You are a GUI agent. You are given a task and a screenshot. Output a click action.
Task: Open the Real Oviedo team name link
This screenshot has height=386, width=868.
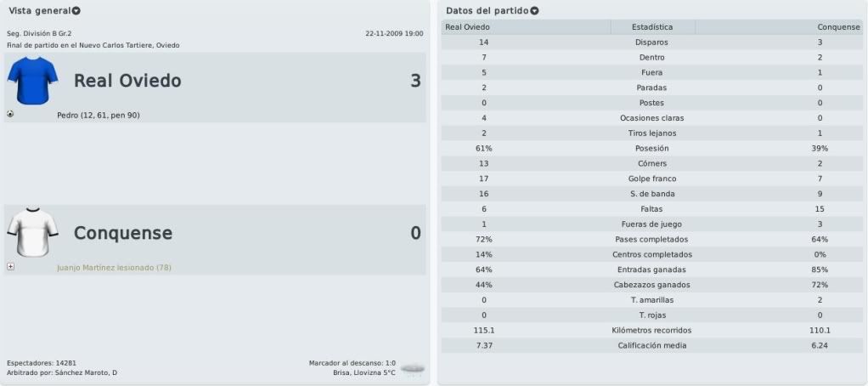pos(127,81)
